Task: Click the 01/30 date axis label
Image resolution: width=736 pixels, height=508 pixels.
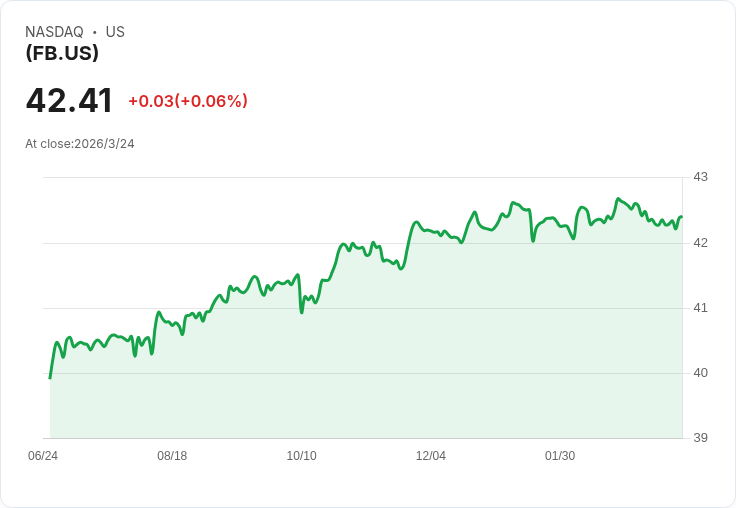Action: click(x=560, y=456)
